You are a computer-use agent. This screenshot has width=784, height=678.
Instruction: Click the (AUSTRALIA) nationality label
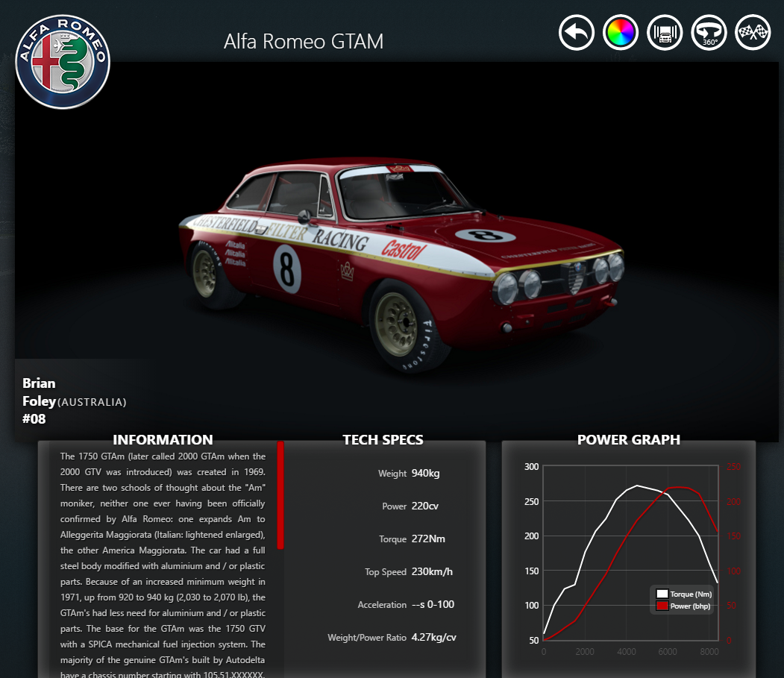[92, 402]
